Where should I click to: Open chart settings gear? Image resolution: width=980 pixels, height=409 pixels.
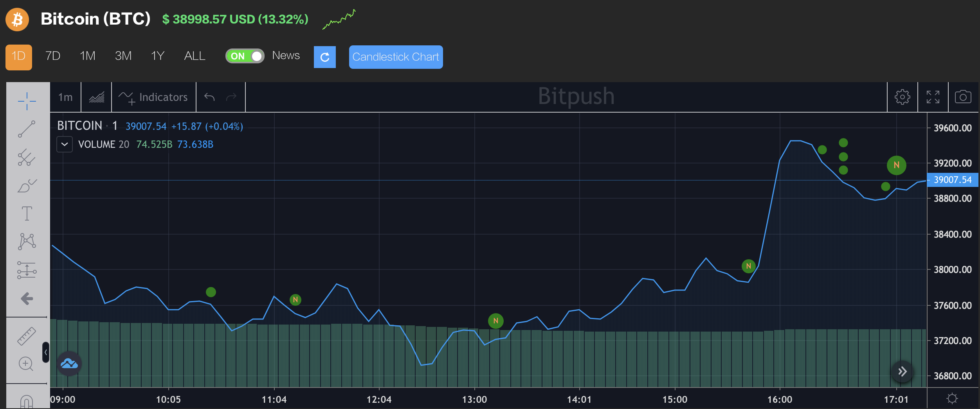click(x=902, y=97)
